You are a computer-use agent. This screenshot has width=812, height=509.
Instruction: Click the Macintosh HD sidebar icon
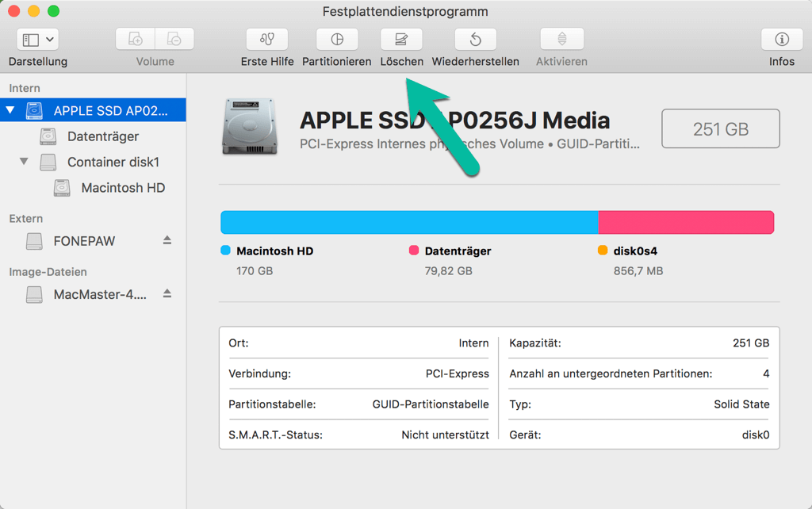(62, 188)
